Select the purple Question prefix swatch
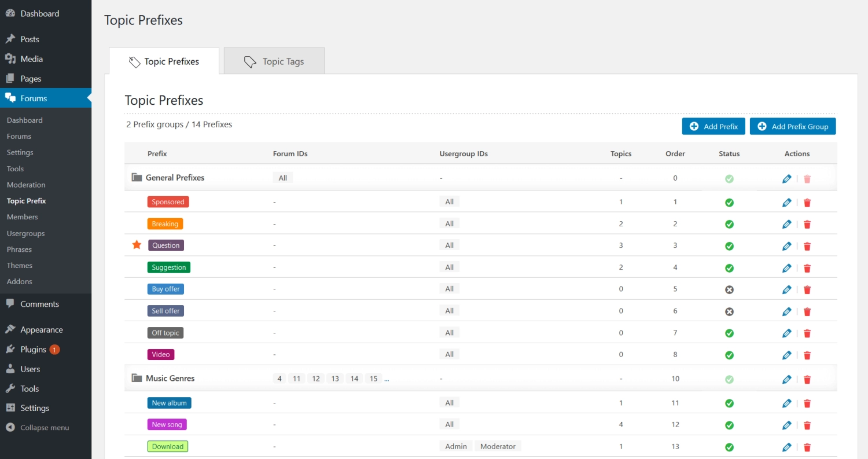 point(166,245)
